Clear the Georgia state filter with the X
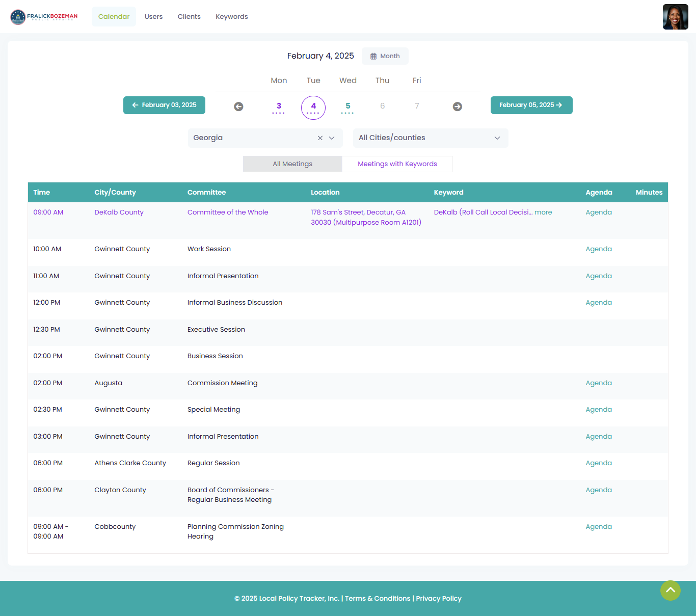This screenshot has height=616, width=696. [320, 138]
